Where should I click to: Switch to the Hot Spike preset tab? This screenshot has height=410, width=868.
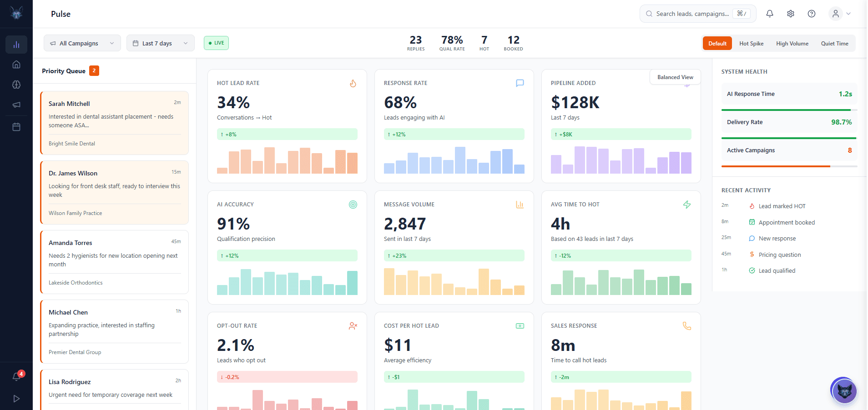pyautogui.click(x=751, y=43)
